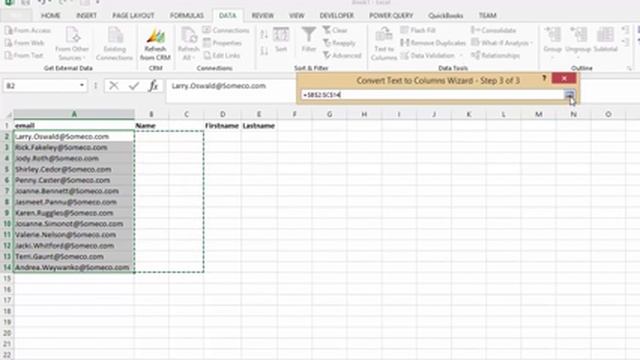The image size is (640, 360).
Task: Click Edit Links button
Action: click(x=222, y=56)
